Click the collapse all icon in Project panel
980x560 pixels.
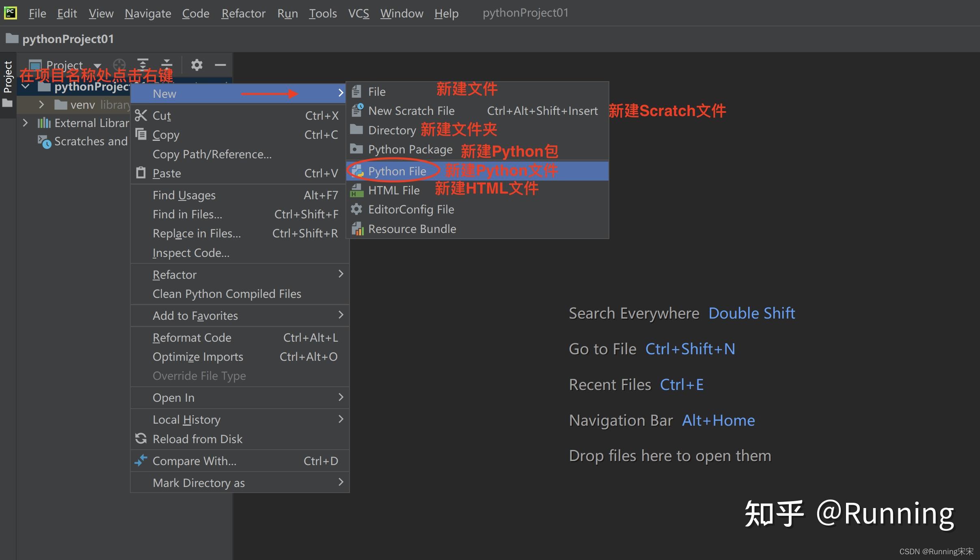(167, 64)
